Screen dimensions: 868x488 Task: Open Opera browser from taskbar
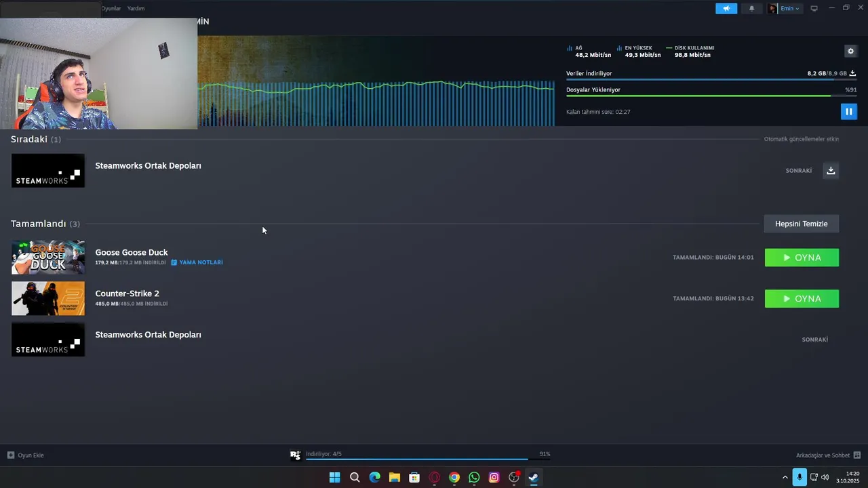pyautogui.click(x=434, y=477)
